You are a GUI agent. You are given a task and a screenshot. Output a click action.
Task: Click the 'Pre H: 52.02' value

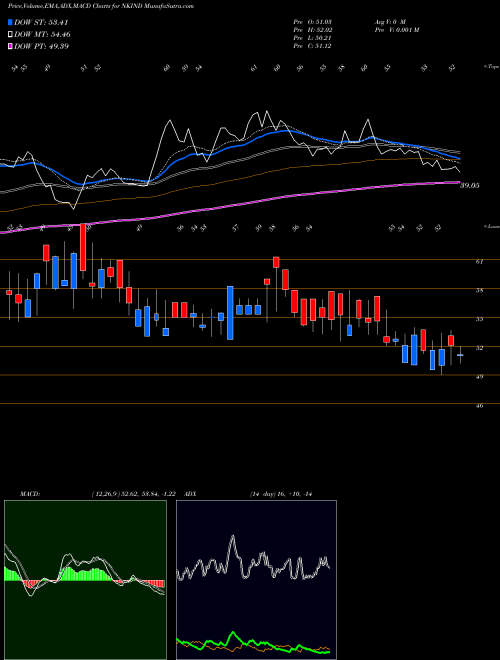pos(313,30)
